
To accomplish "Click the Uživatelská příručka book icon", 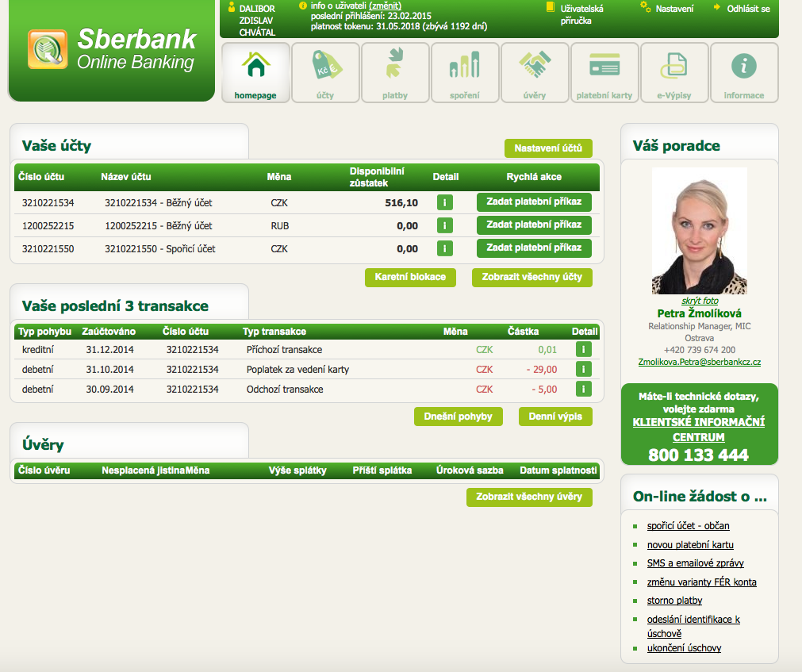I will tap(551, 7).
